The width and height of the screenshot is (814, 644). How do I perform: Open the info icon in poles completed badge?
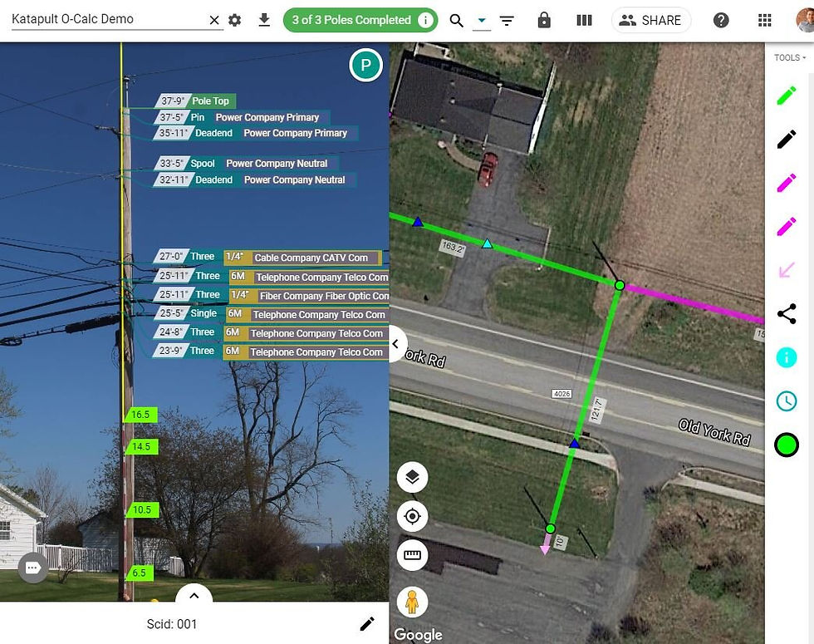coord(425,20)
